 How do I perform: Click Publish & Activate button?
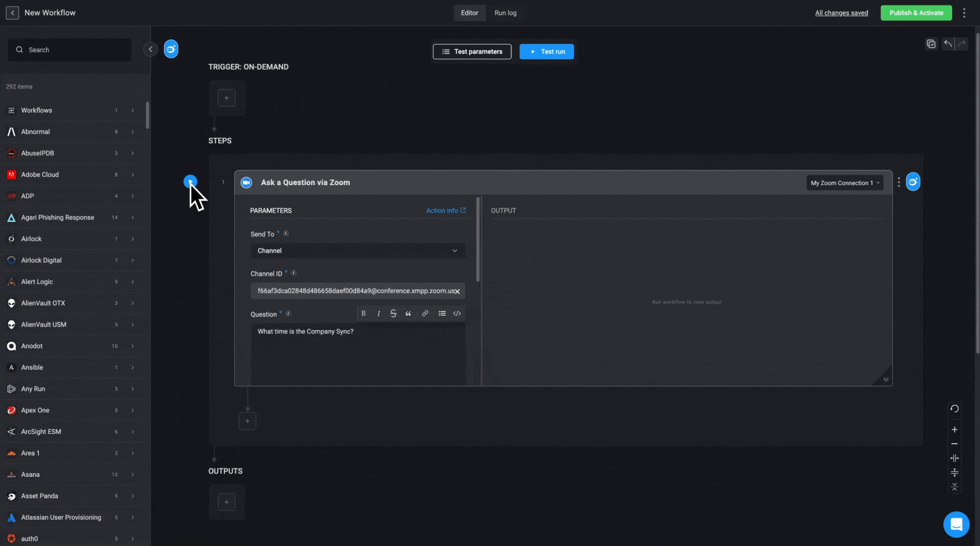(x=916, y=13)
